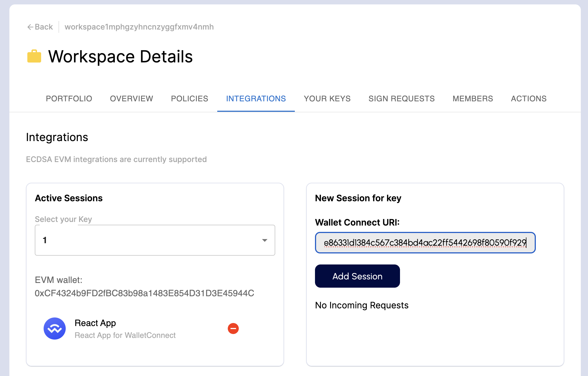Toggle the POLICIES workspace tab
Screen dimensions: 588x376
click(x=189, y=98)
